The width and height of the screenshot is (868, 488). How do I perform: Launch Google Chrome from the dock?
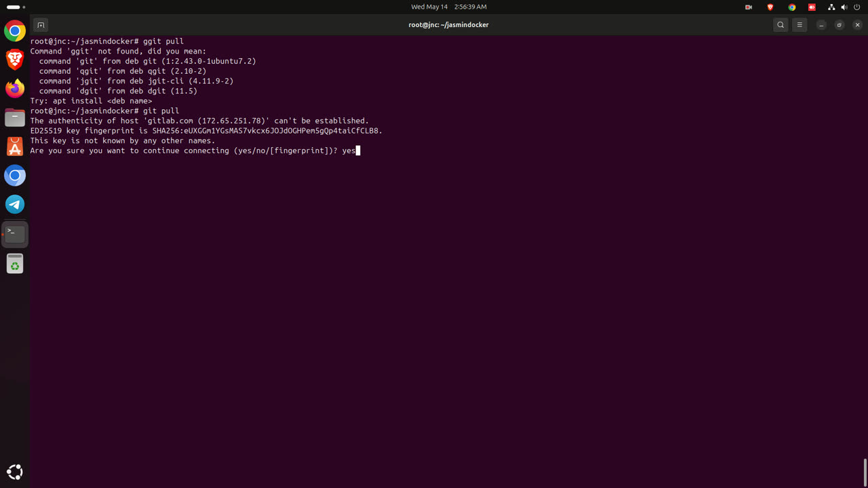pyautogui.click(x=15, y=31)
